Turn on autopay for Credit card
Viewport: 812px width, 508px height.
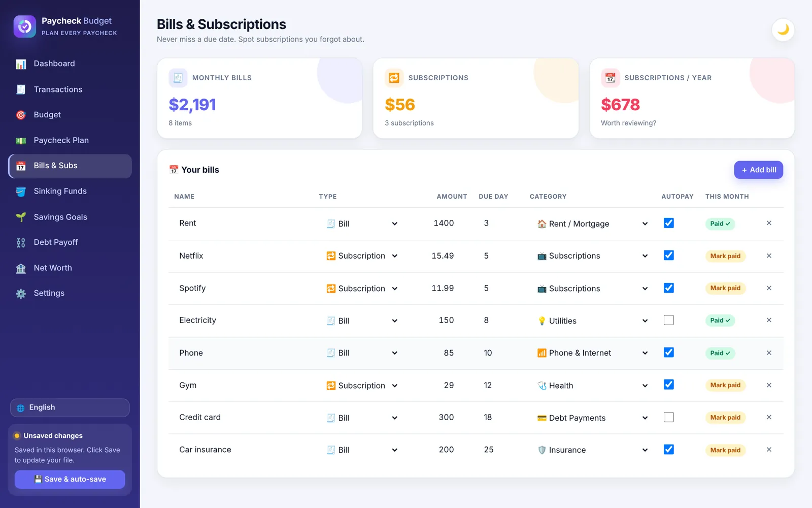(x=669, y=417)
